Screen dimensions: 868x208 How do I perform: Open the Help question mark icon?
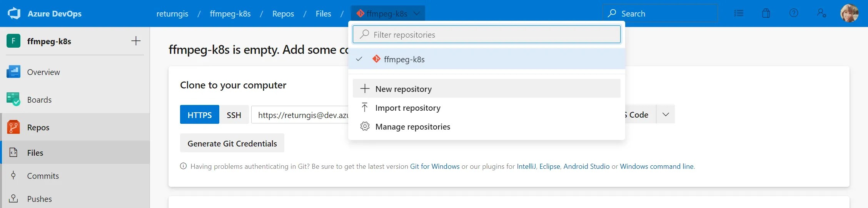coord(794,13)
